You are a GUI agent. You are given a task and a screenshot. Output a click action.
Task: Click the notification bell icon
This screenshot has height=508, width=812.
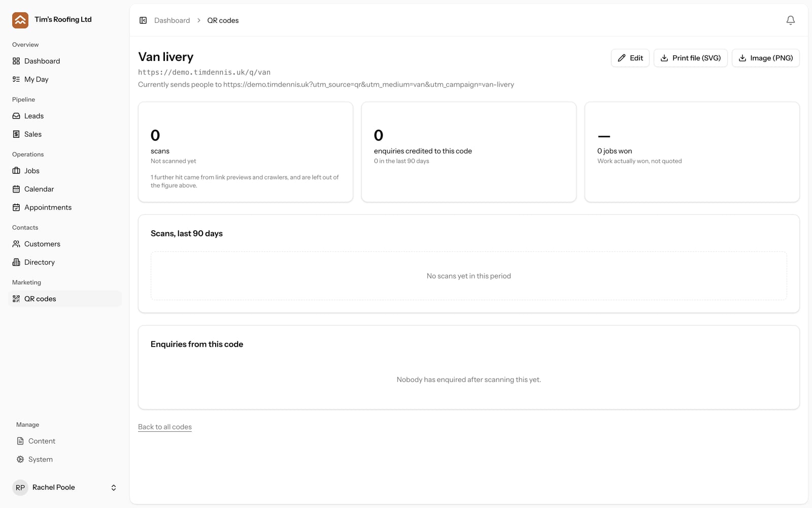click(x=790, y=20)
